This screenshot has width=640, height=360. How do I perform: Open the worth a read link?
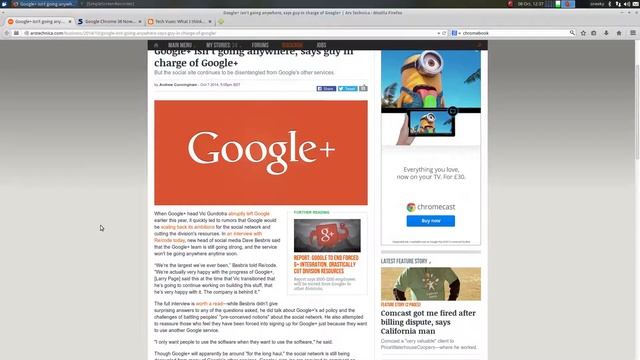pos(209,304)
